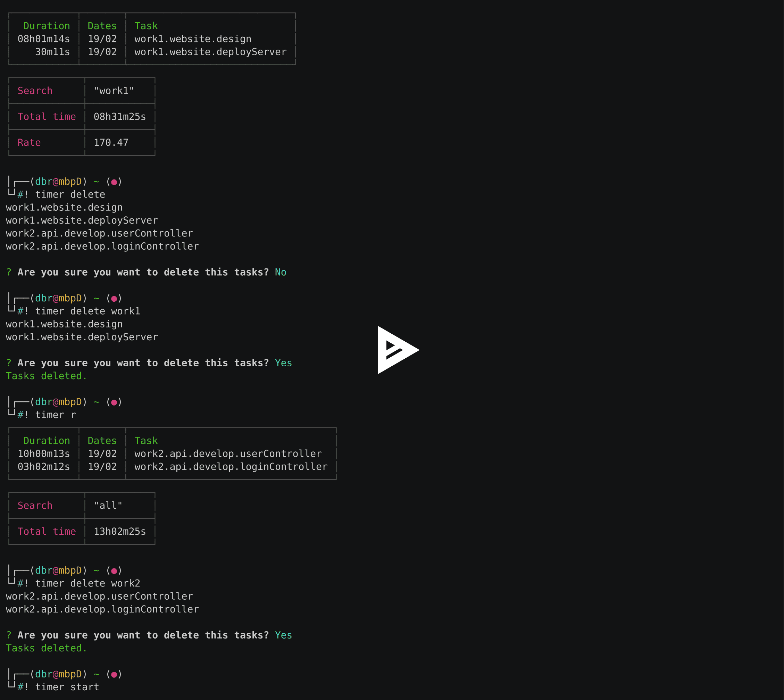Click the "all" search value

(108, 506)
